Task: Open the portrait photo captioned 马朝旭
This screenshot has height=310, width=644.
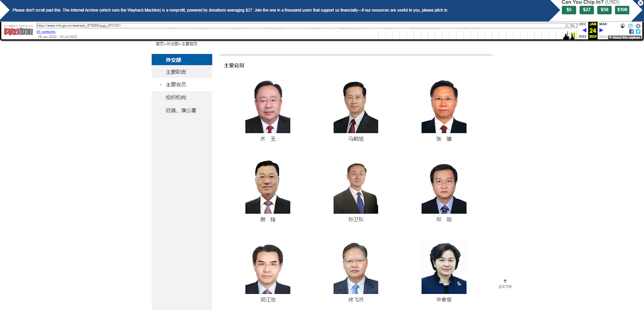Action: pos(356,106)
